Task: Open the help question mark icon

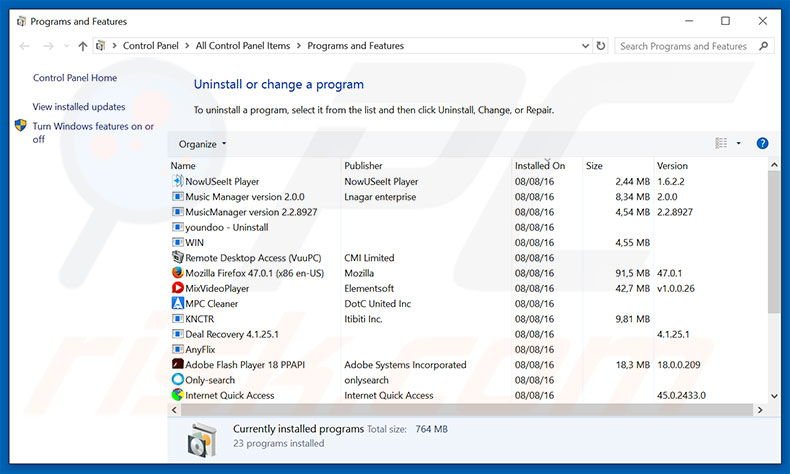Action: click(x=762, y=144)
